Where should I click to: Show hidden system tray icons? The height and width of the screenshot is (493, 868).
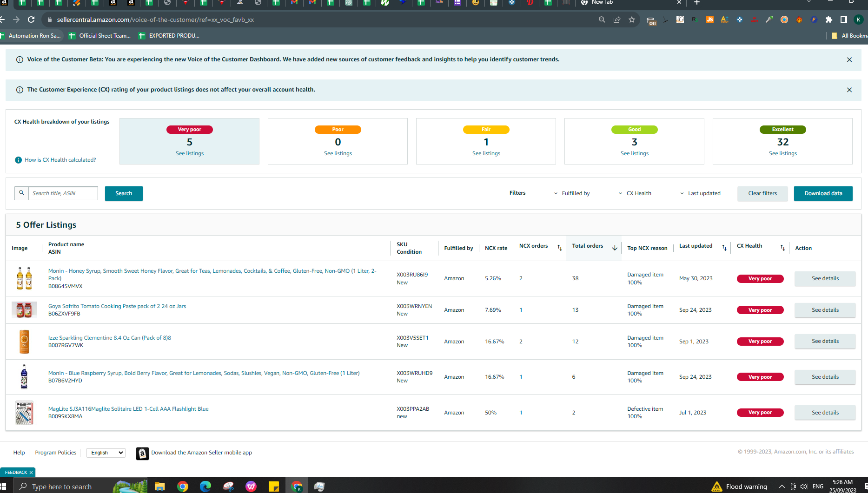pos(782,486)
